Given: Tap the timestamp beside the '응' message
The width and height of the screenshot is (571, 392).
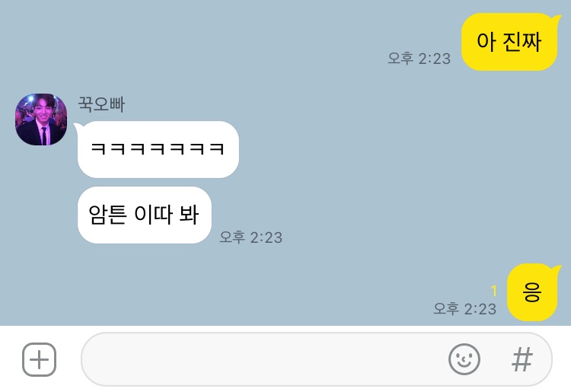Looking at the screenshot, I should [x=464, y=308].
